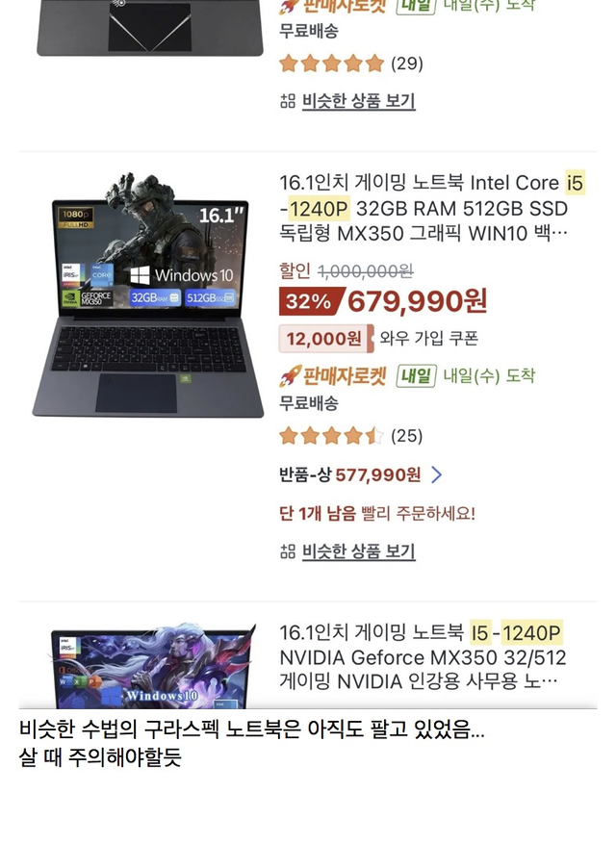Click the rocket icon next to 판매자로켓
Image resolution: width=616 pixels, height=844 pixels.
[x=290, y=376]
